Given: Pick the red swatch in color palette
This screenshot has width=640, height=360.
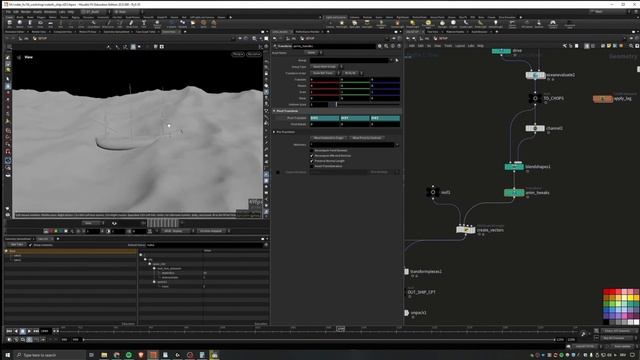Looking at the screenshot, I should click(x=606, y=291).
